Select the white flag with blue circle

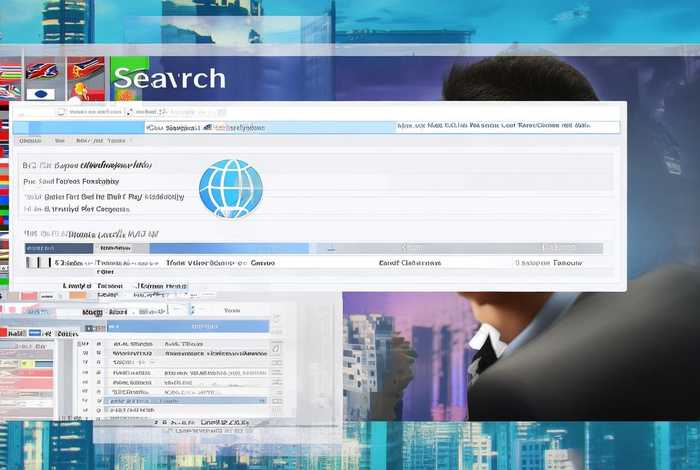click(41, 95)
